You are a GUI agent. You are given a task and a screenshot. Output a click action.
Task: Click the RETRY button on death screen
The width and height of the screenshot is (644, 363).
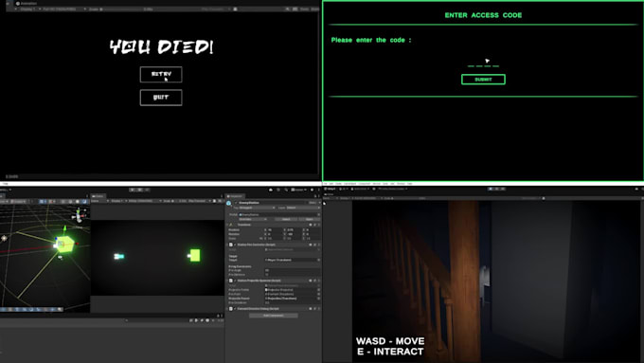click(x=161, y=75)
